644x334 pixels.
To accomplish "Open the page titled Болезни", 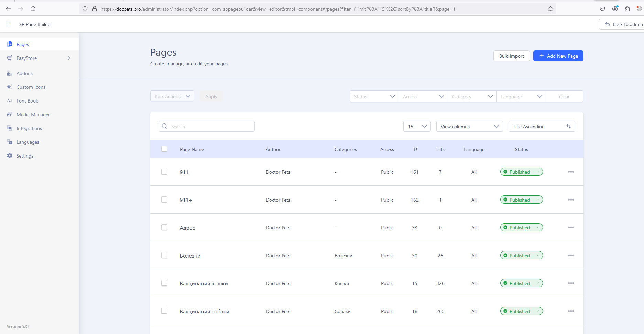I will (x=190, y=256).
